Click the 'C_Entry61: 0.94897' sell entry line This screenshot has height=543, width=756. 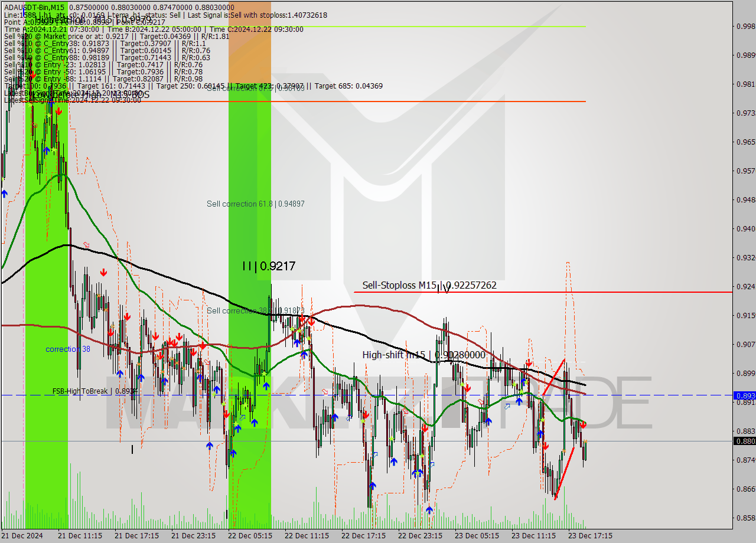[x=107, y=50]
